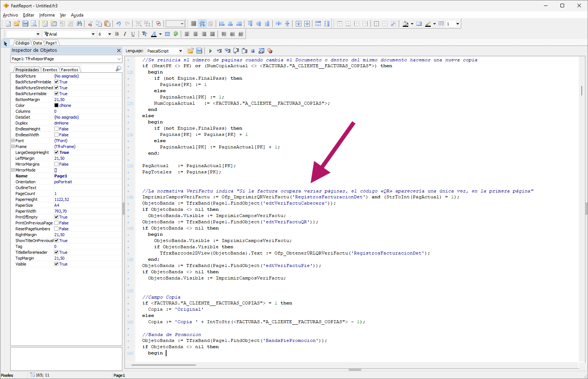
Task: Enable the EndlessHeight checkbox
Action: [x=57, y=129]
